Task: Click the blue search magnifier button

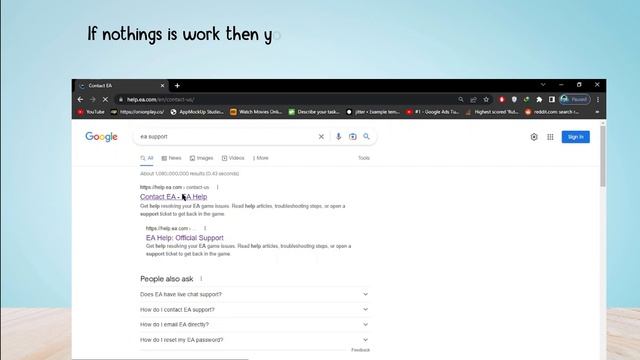Action: 367,137
